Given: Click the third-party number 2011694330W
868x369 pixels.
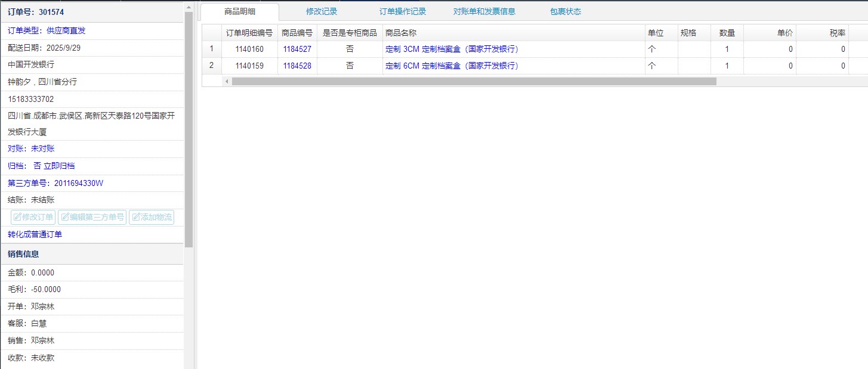Looking at the screenshot, I should click(x=78, y=183).
